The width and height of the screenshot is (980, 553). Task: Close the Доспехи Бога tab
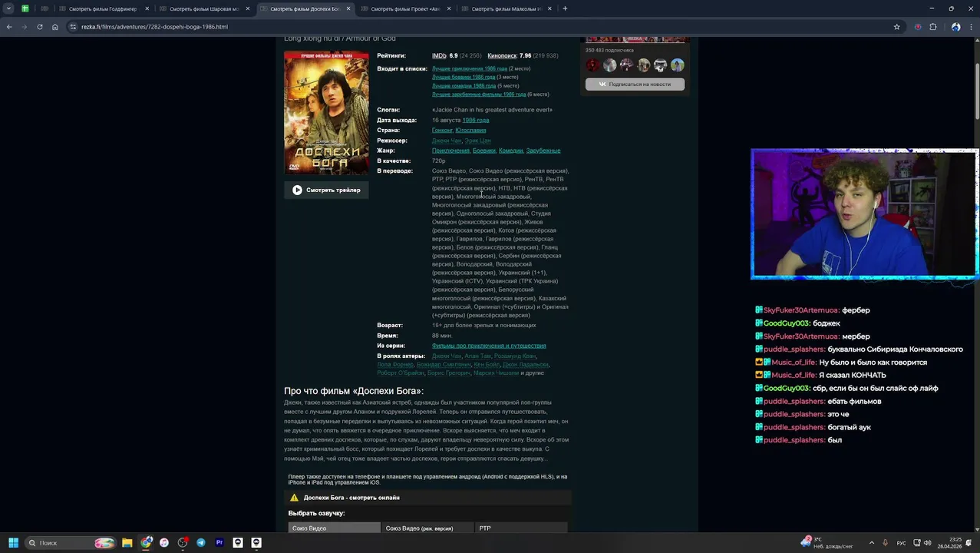coord(348,8)
